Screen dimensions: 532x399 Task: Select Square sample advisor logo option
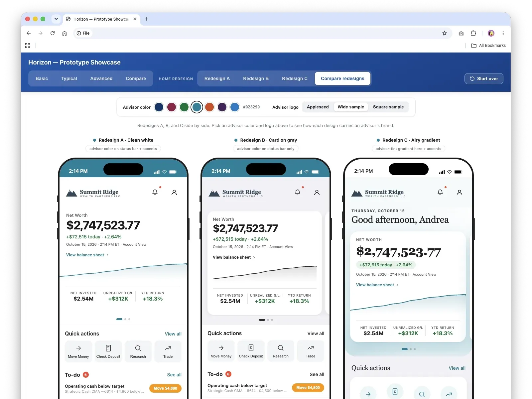tap(388, 107)
